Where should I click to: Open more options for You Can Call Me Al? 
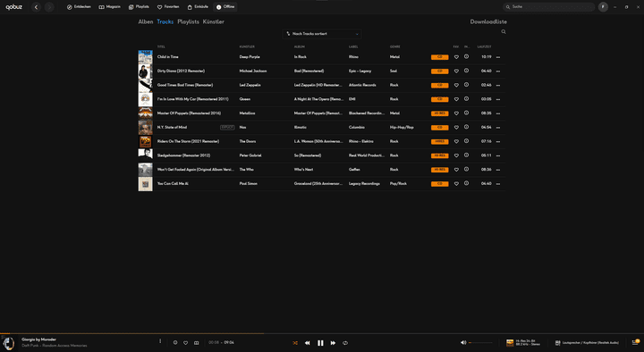tap(498, 184)
